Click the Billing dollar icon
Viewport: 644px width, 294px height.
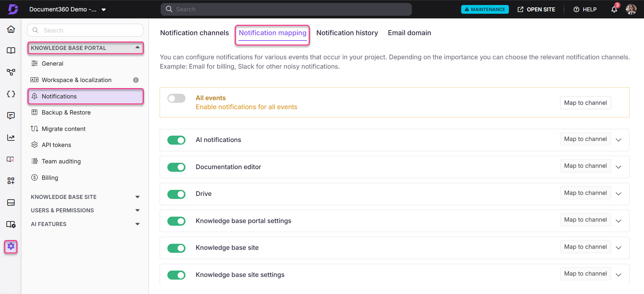coord(35,177)
